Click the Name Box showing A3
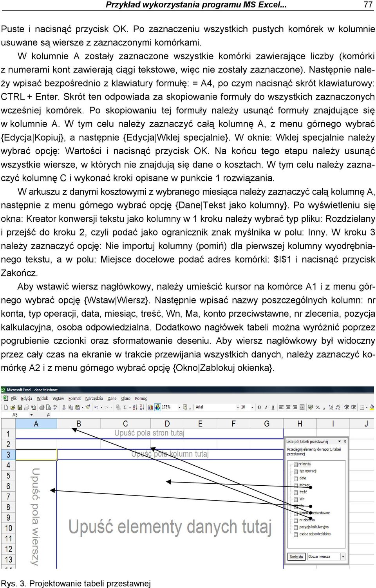This screenshot has width=376, height=588. (15, 415)
